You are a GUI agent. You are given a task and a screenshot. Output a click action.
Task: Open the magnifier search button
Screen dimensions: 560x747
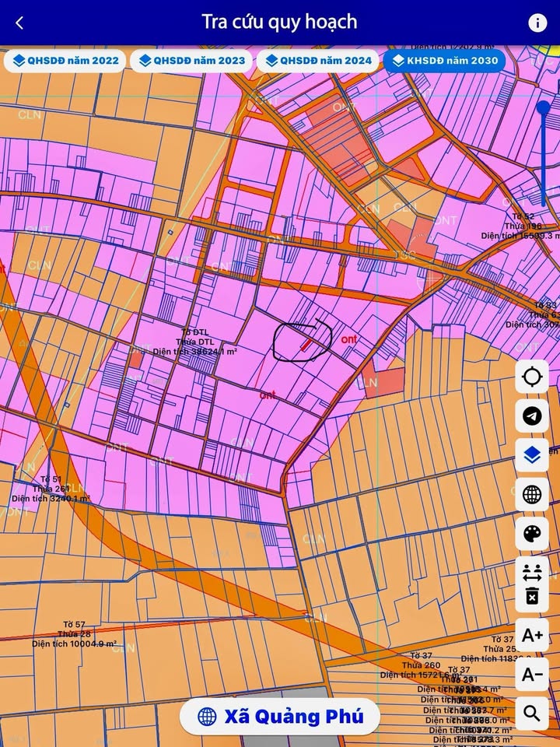pyautogui.click(x=532, y=712)
